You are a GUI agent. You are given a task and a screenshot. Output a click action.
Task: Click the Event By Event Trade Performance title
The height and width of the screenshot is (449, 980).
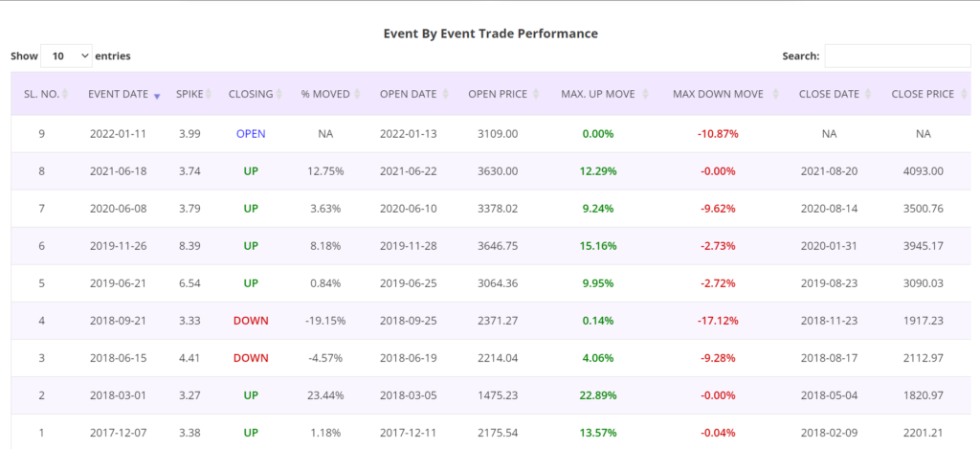tap(490, 34)
